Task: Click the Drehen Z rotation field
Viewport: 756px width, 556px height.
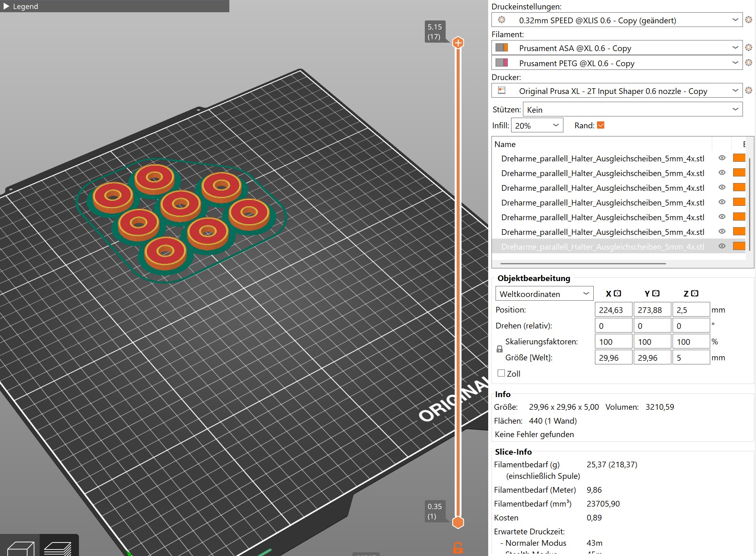Action: pos(691,326)
